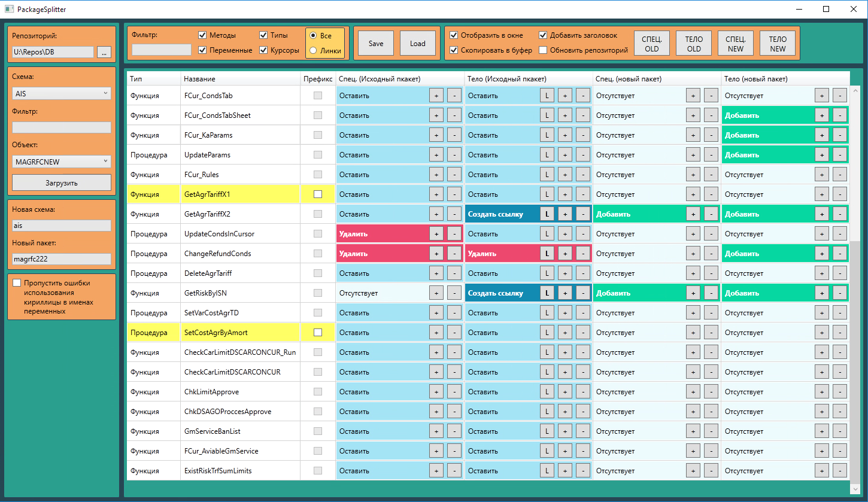This screenshot has height=502, width=868.
Task: Toggle Добавить заголовок checkbox
Action: point(543,35)
